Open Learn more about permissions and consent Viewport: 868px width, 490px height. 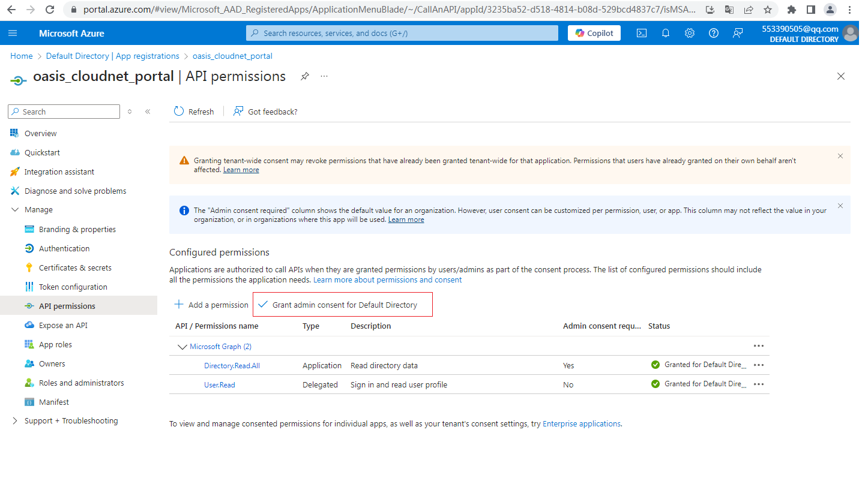(388, 279)
